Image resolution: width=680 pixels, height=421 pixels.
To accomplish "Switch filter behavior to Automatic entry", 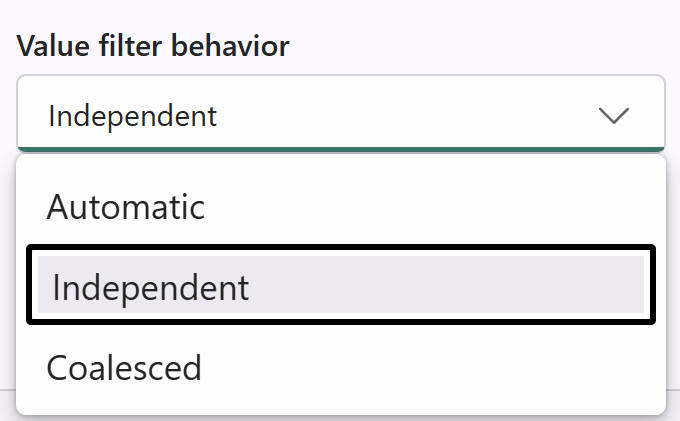I will [x=126, y=207].
